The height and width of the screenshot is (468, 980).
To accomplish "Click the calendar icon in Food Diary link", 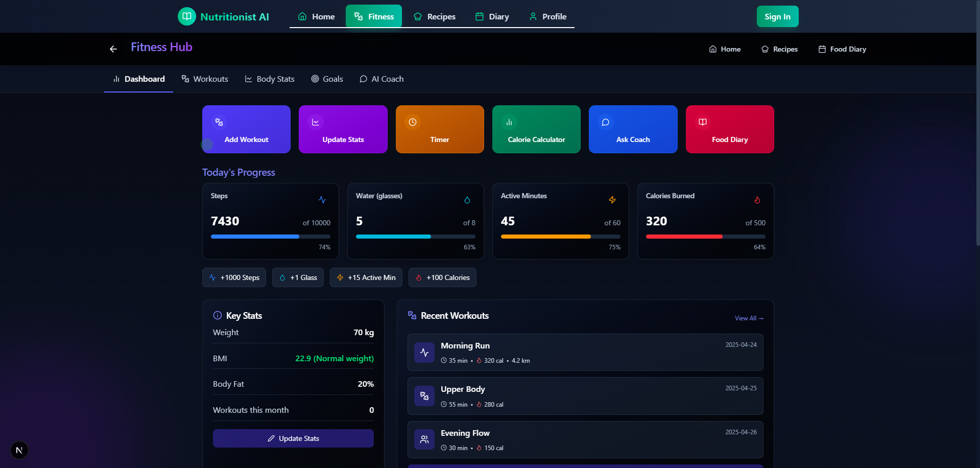I will 822,49.
